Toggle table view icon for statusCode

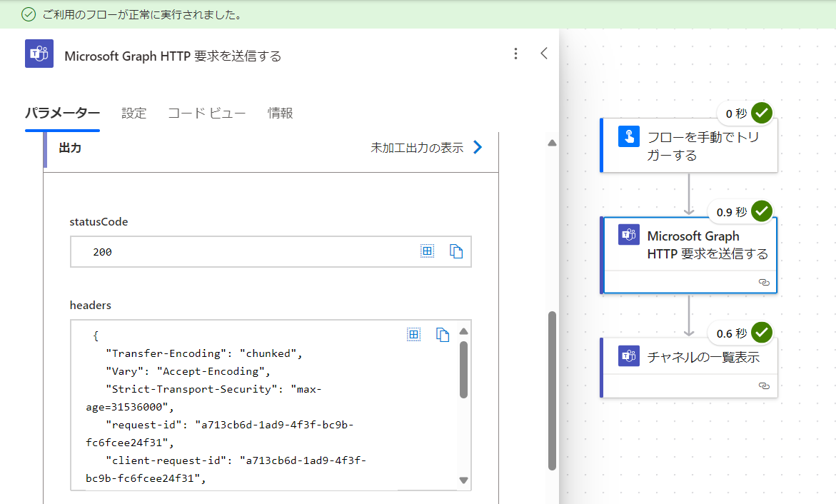pyautogui.click(x=427, y=251)
